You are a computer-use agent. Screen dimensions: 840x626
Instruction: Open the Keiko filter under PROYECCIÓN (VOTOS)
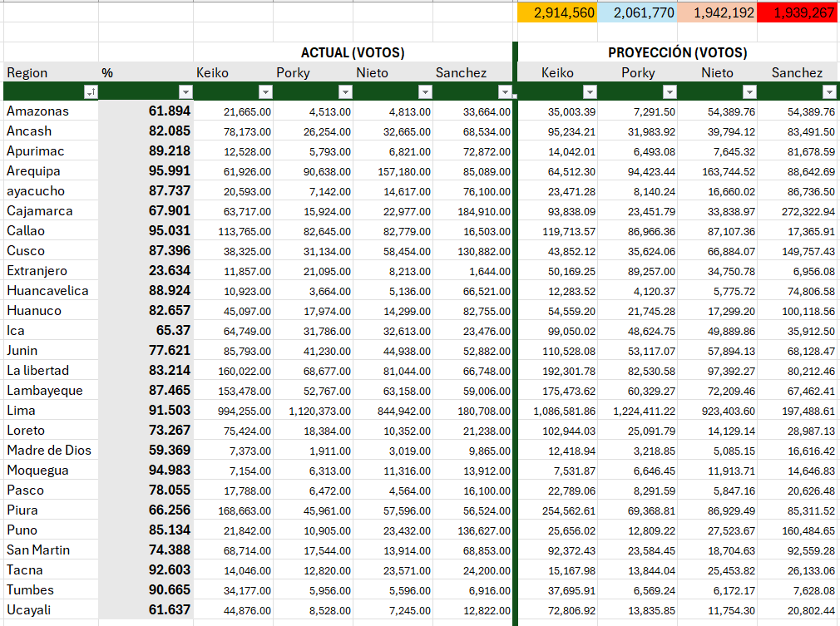click(x=590, y=92)
